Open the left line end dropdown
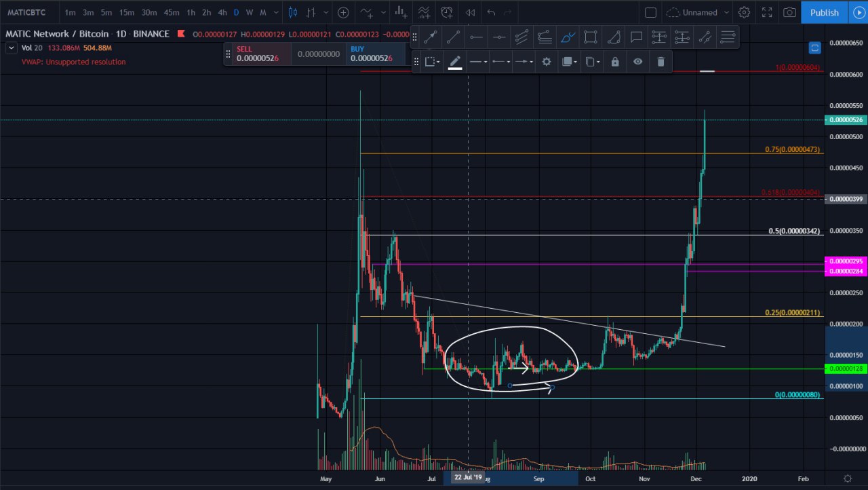The width and height of the screenshot is (868, 490). 501,62
